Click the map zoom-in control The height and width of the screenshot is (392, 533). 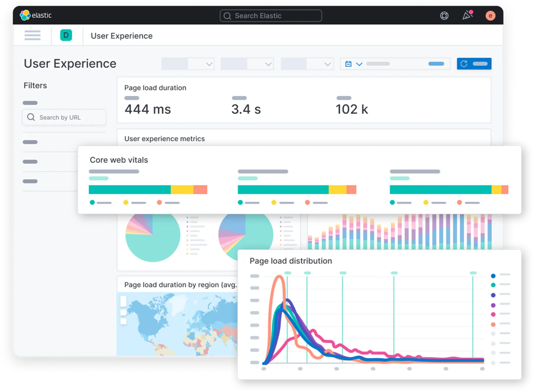(123, 301)
